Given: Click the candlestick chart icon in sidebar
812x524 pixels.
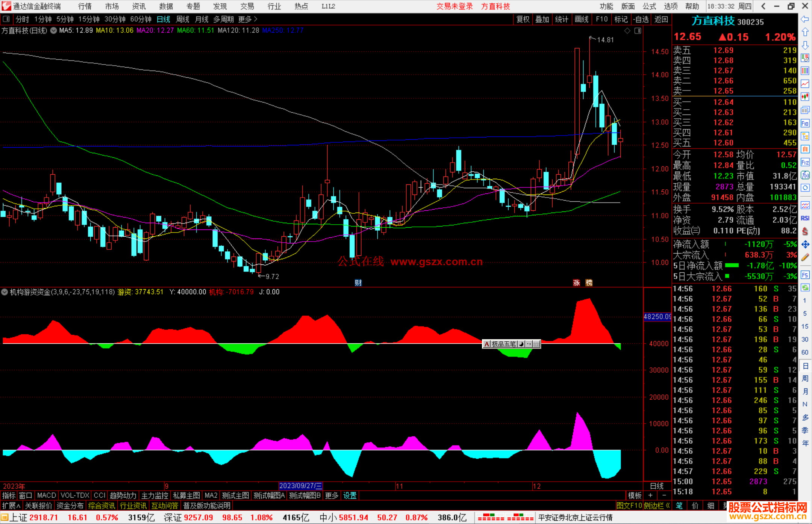Looking at the screenshot, I should (804, 97).
